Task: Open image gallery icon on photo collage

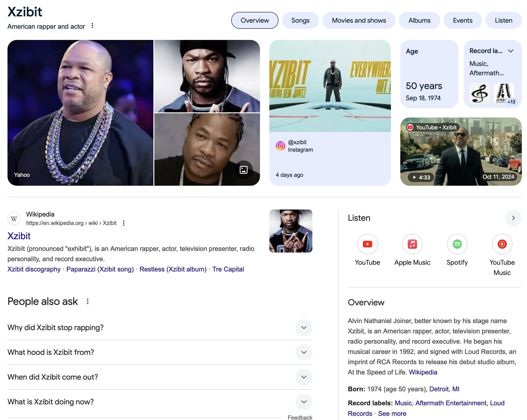Action: pos(243,170)
